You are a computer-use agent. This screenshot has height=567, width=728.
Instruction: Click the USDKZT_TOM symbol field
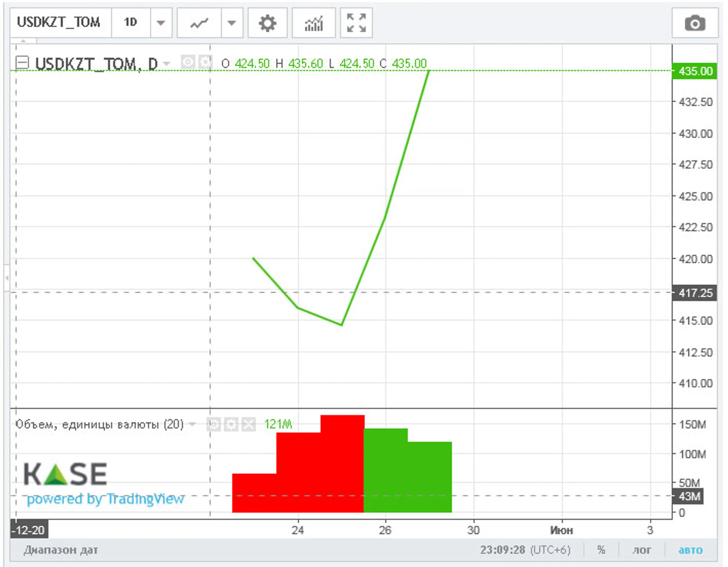59,23
